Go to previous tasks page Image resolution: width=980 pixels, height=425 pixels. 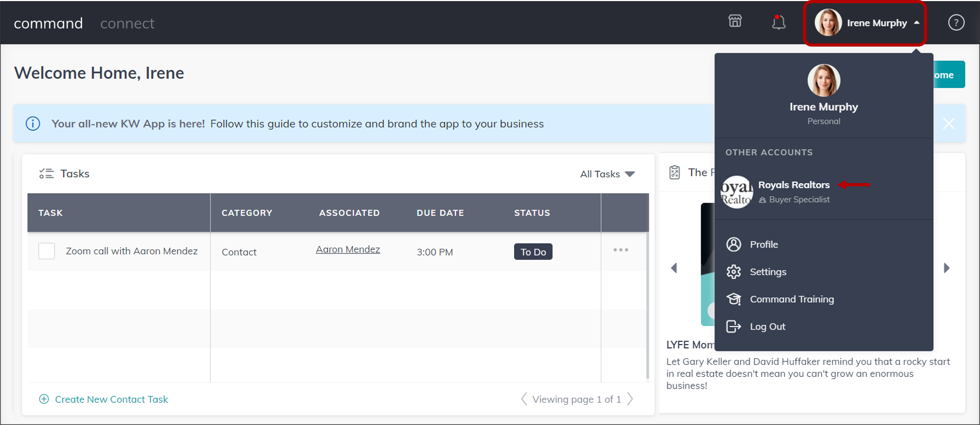tap(524, 399)
